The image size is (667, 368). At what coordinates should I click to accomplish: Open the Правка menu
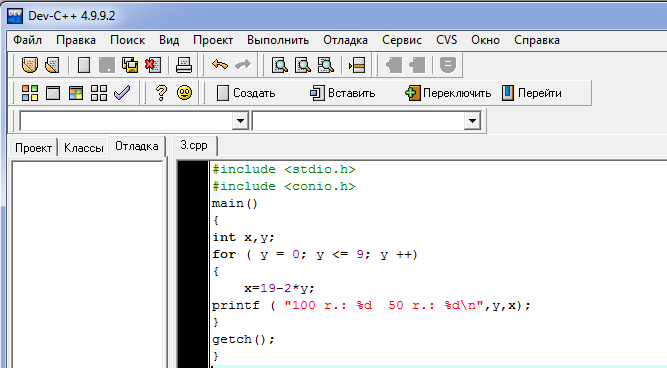click(x=76, y=40)
